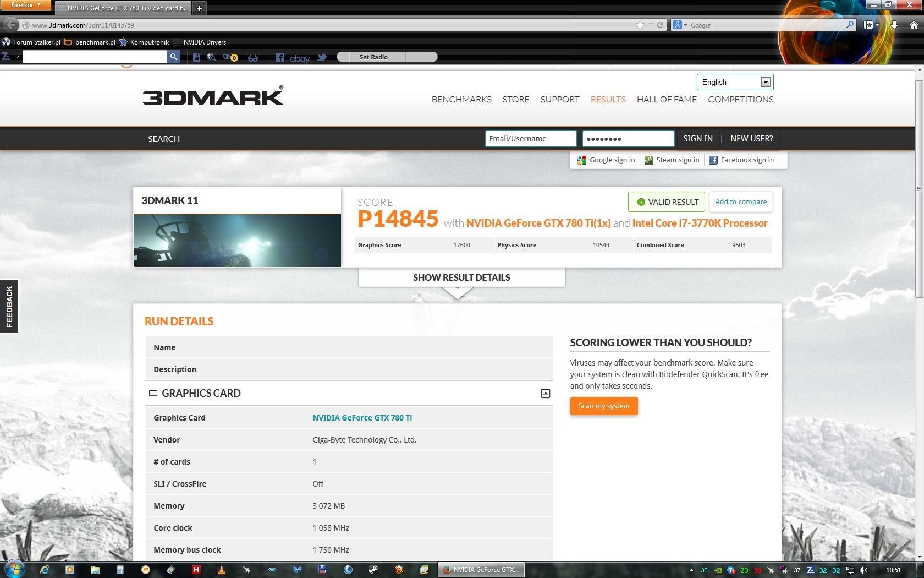
Task: Open the Feedback side tab
Action: pyautogui.click(x=9, y=307)
